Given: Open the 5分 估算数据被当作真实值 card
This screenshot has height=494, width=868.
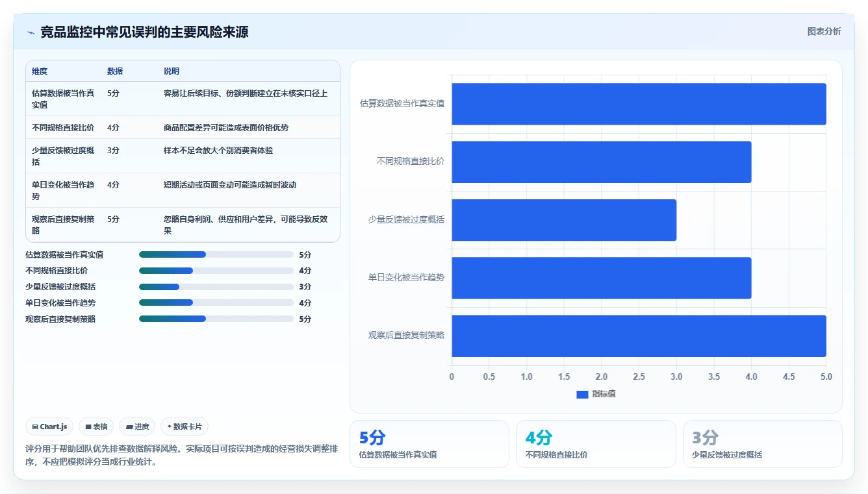Looking at the screenshot, I should pyautogui.click(x=429, y=444).
